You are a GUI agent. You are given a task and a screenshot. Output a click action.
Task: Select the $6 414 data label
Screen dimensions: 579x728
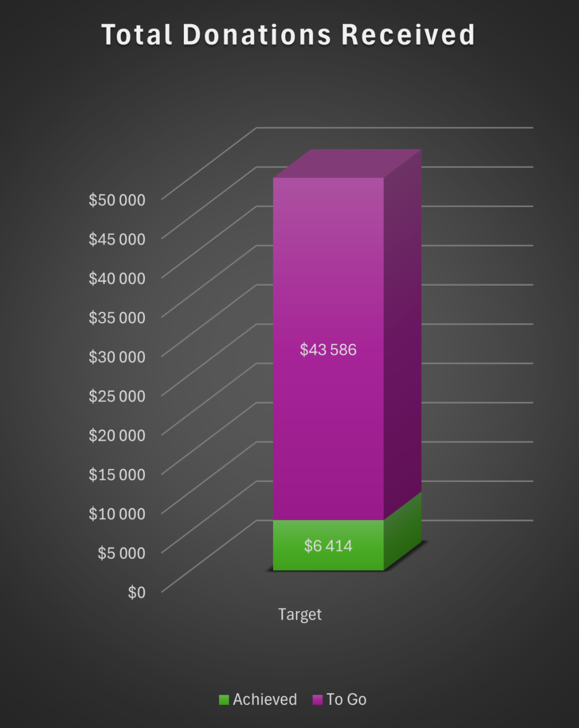pos(328,546)
